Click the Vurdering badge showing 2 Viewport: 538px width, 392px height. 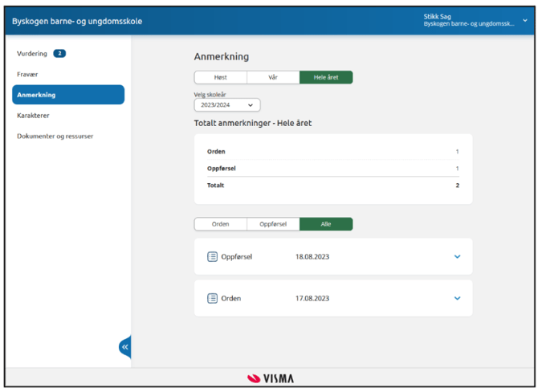click(59, 54)
